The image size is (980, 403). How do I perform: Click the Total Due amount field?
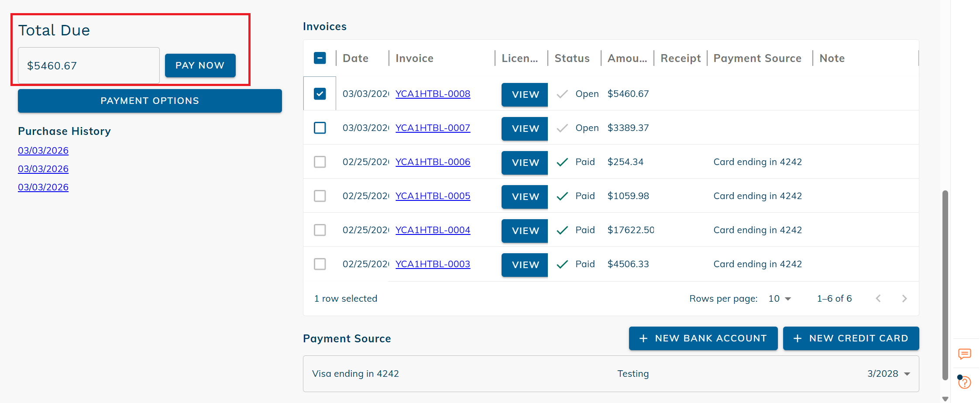click(89, 65)
